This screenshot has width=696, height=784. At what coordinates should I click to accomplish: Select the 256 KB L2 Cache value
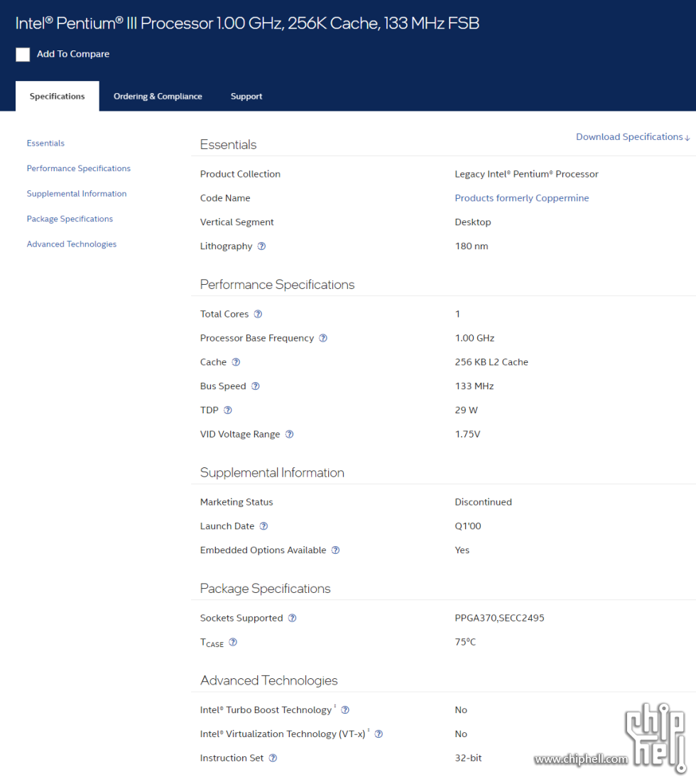click(x=491, y=362)
